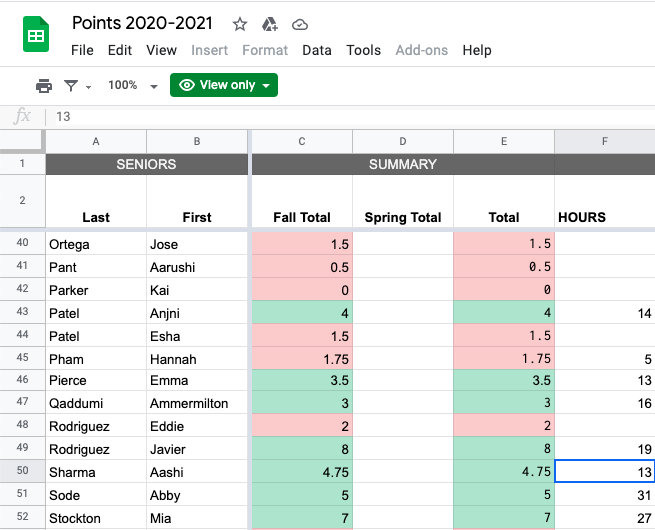Select the Rodriguez Javier last name cell
The image size is (655, 530).
[x=96, y=450]
